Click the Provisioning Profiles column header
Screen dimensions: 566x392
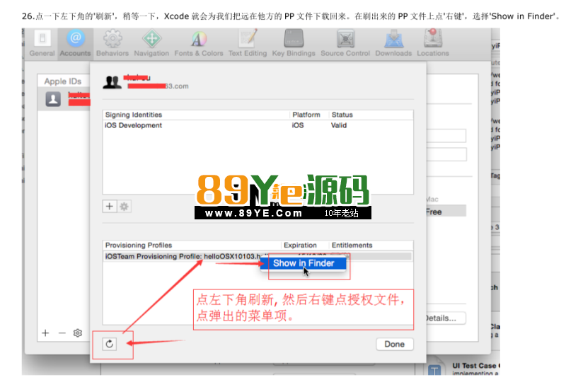[x=139, y=246]
